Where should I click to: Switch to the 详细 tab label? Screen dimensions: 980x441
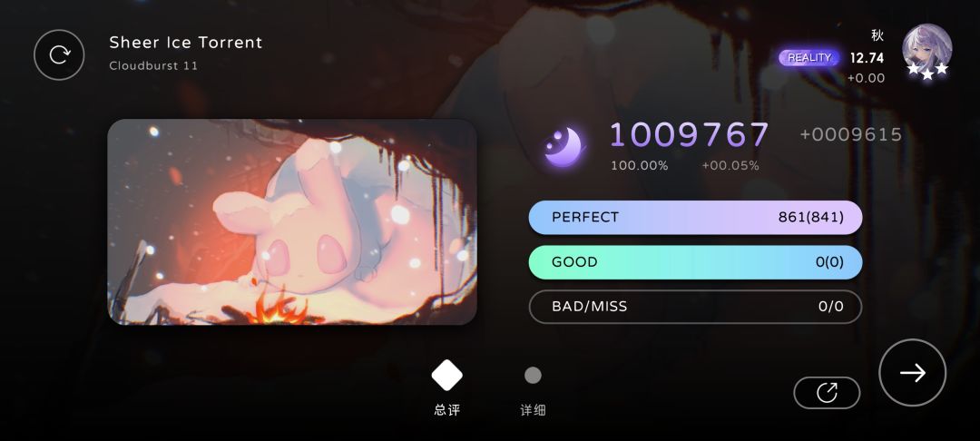tap(533, 410)
